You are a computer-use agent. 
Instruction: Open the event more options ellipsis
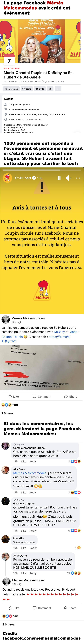point(58,89)
